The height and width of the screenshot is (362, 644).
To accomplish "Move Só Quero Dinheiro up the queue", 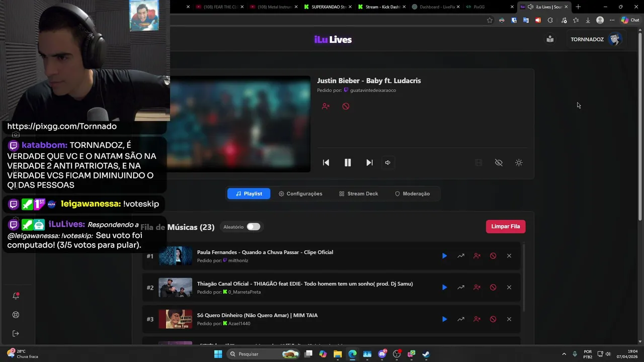I will tap(460, 319).
